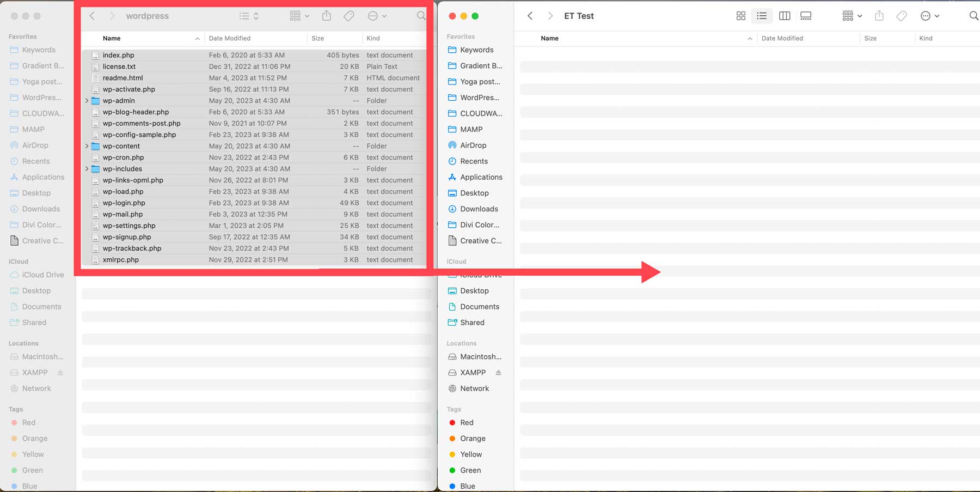Switch the ET Test window to icon view

[741, 16]
